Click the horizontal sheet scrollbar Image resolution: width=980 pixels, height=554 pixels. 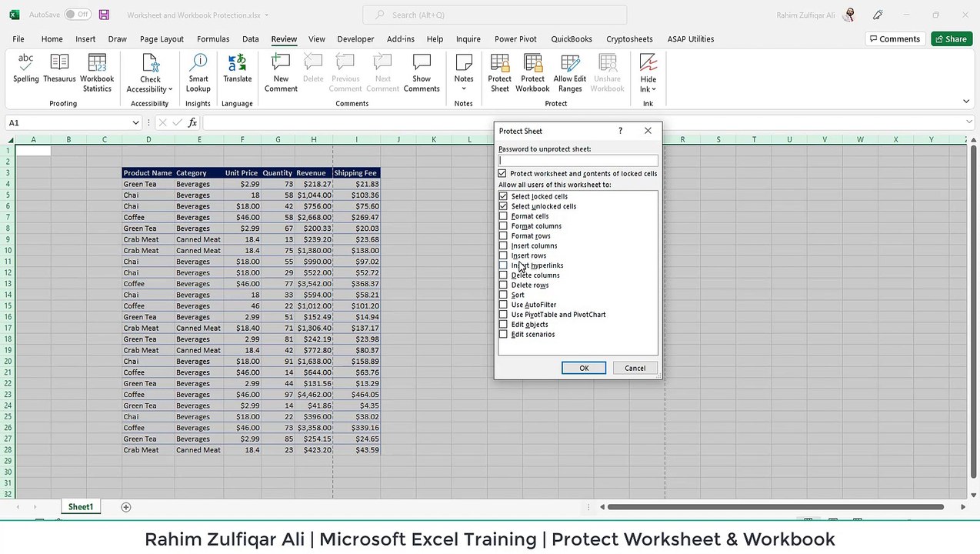pyautogui.click(x=775, y=507)
